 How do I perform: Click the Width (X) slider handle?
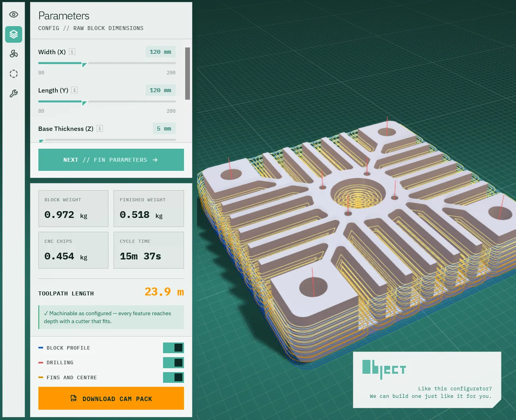[84, 64]
